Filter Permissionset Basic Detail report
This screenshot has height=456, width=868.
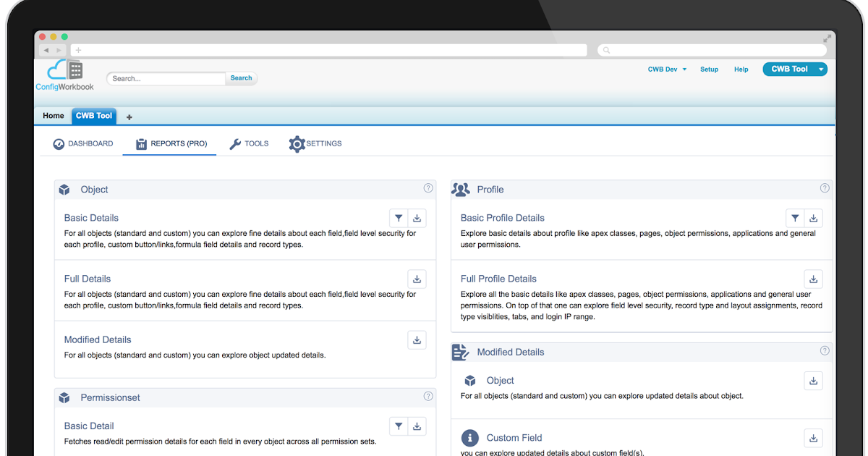pyautogui.click(x=399, y=426)
